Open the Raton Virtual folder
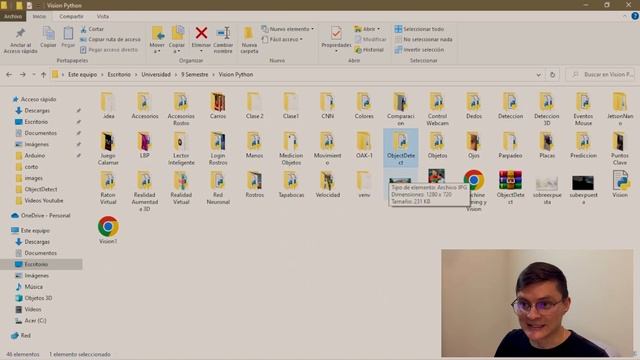 click(108, 188)
